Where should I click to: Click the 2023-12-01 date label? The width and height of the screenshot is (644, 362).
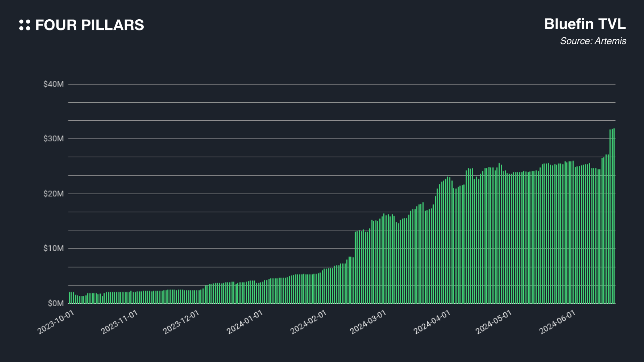tap(181, 322)
